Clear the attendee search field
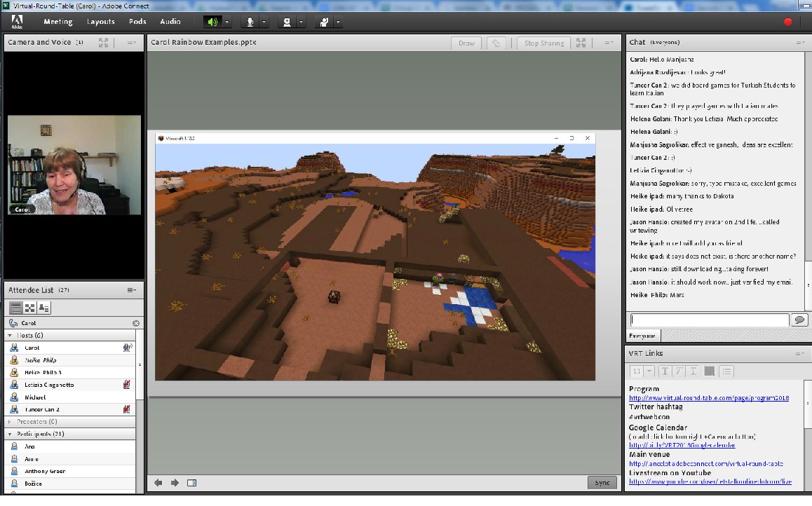The image size is (812, 506). pos(135,323)
